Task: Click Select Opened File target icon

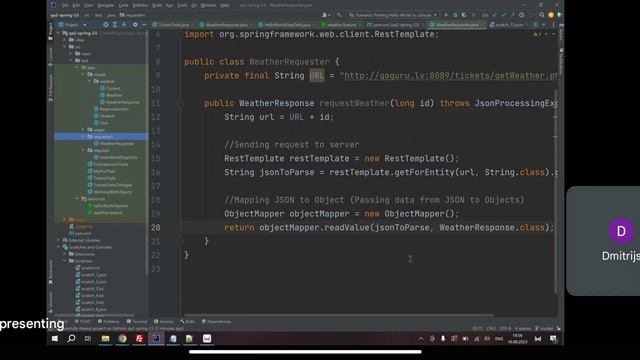Action: tap(106, 25)
